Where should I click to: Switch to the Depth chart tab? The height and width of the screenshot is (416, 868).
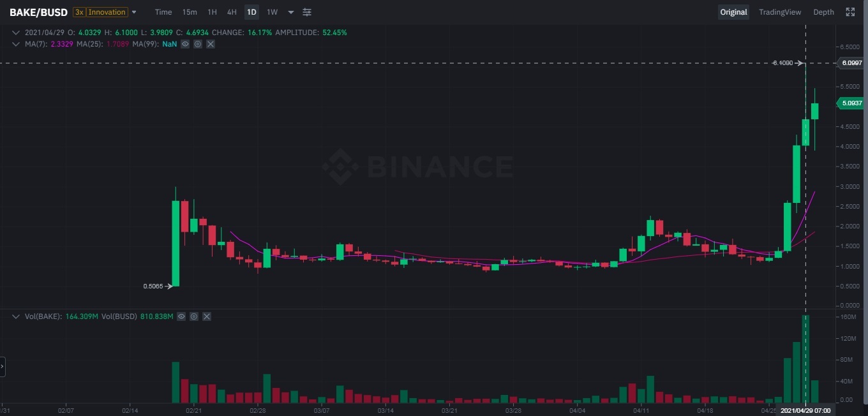click(823, 12)
